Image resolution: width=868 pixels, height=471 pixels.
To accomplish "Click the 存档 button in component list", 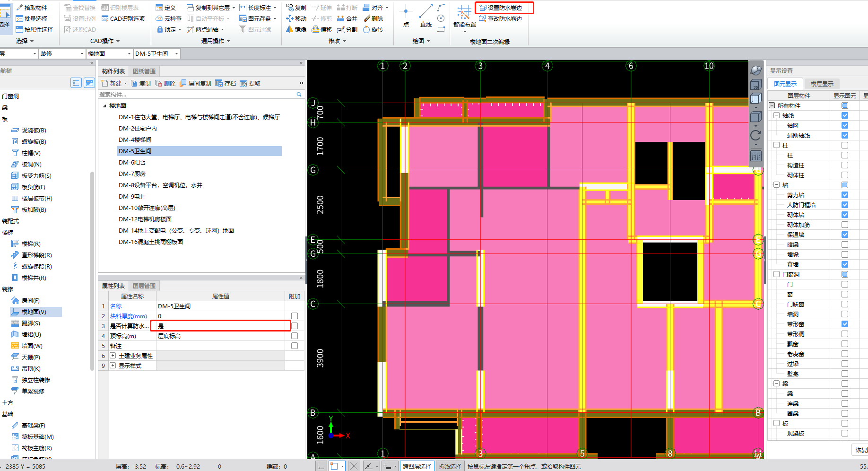I will pos(226,83).
